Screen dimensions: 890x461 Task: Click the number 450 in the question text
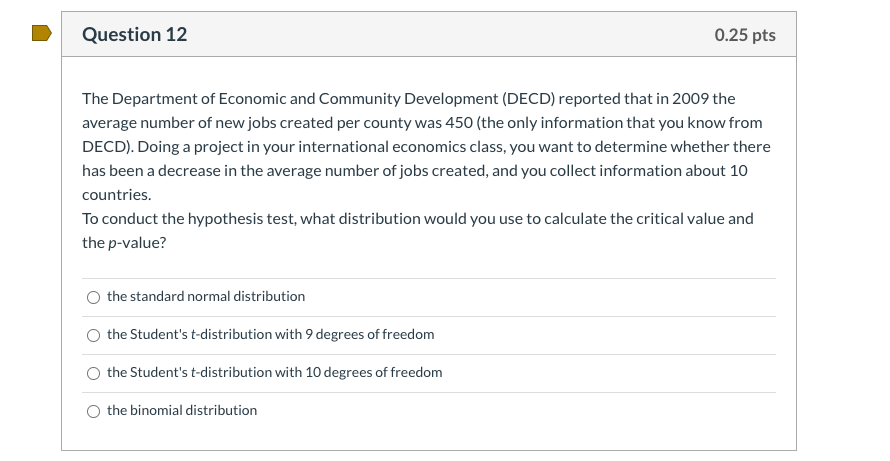(x=470, y=123)
